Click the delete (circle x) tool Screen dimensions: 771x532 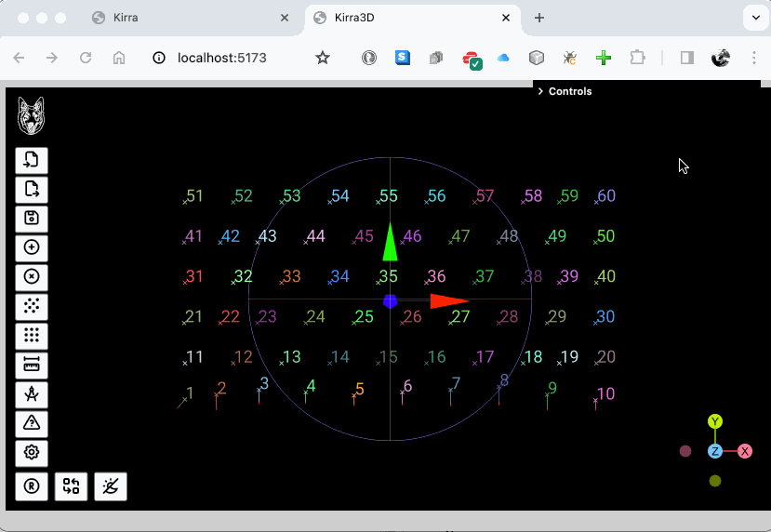32,277
